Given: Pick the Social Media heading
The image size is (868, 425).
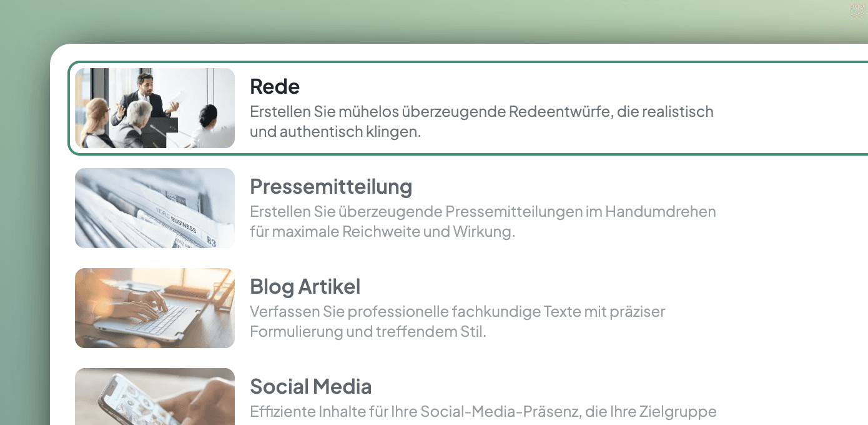Looking at the screenshot, I should (310, 386).
